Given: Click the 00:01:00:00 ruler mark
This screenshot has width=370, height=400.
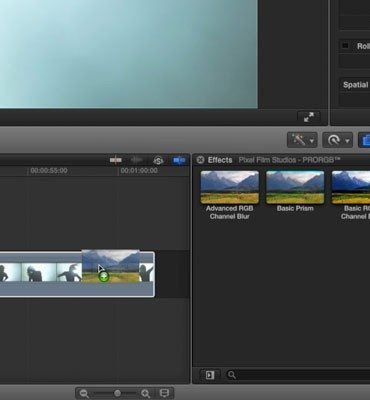Looking at the screenshot, I should 139,171.
